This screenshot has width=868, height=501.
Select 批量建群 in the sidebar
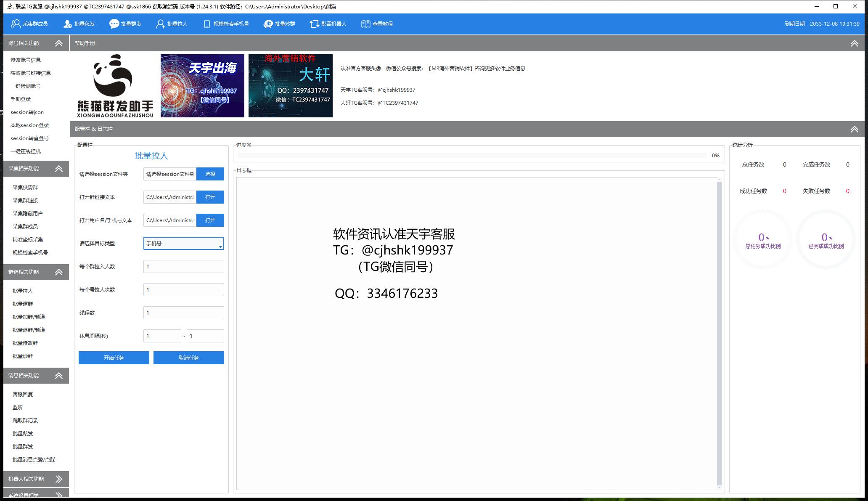[x=23, y=304]
